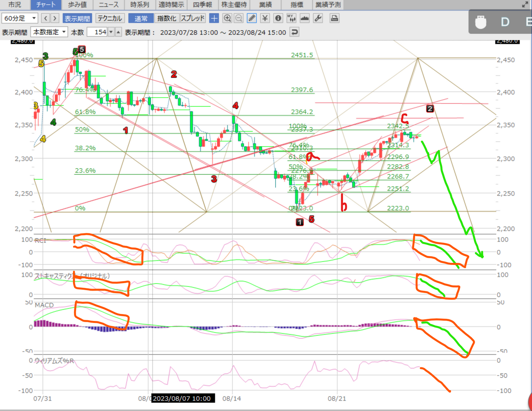This screenshot has width=532, height=411.
Task: Click the area chart icon
Action: pos(305,18)
